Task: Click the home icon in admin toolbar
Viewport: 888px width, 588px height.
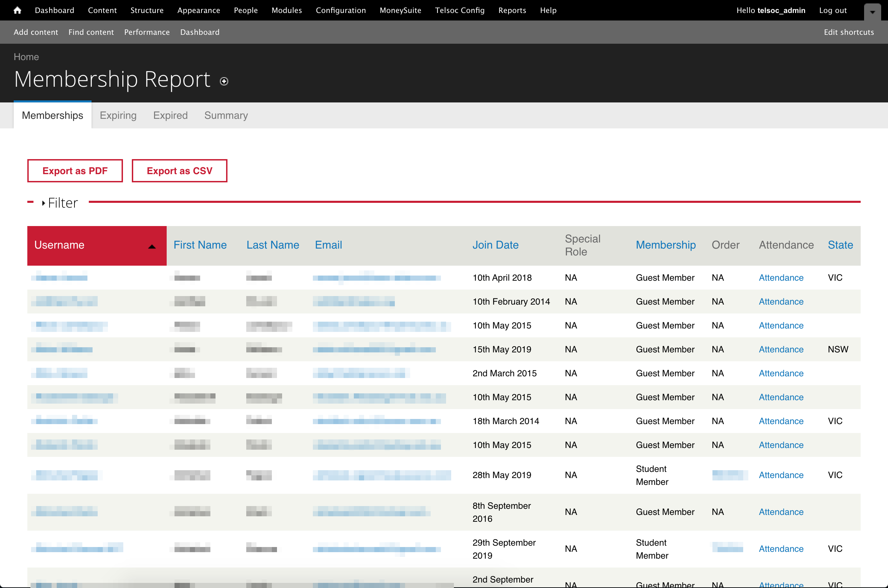Action: pyautogui.click(x=17, y=10)
